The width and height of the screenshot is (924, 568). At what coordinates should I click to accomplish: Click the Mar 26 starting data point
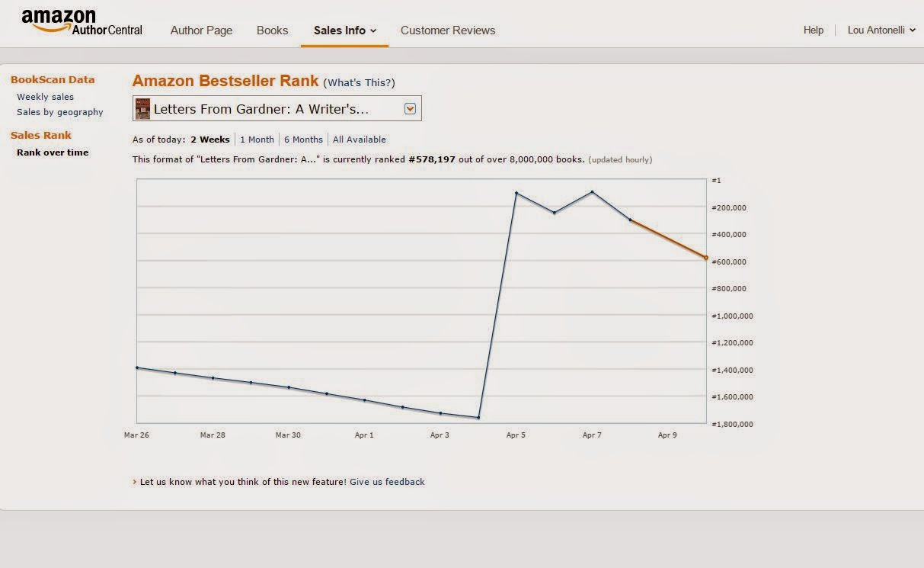(137, 367)
